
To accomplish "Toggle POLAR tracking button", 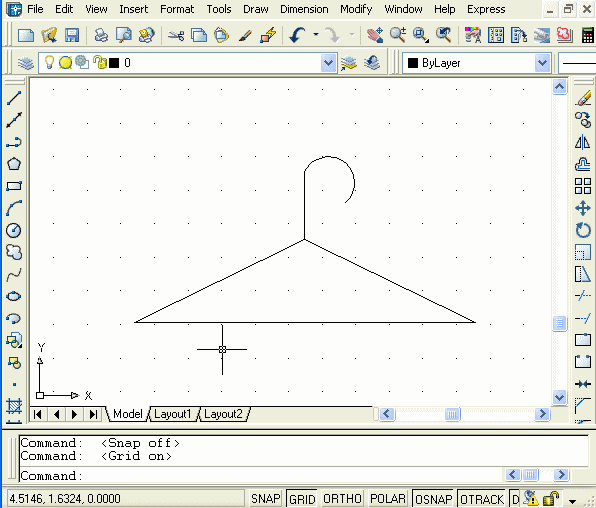I will pyautogui.click(x=388, y=499).
